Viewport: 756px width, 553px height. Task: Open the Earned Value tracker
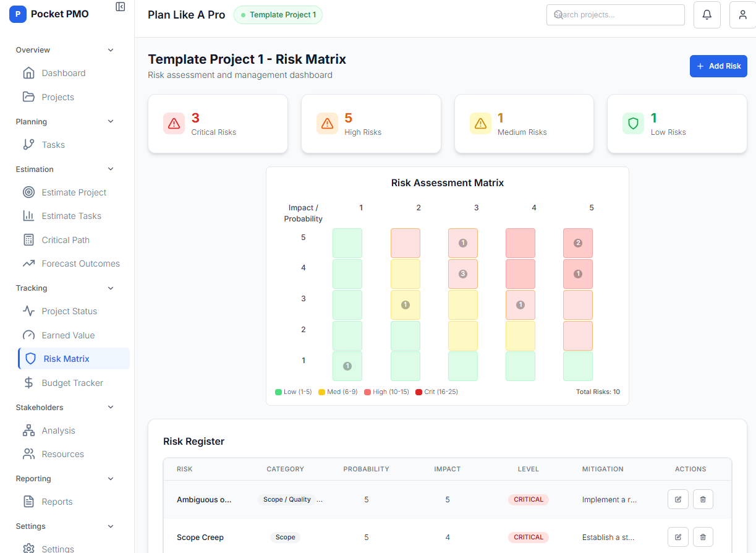(x=68, y=335)
